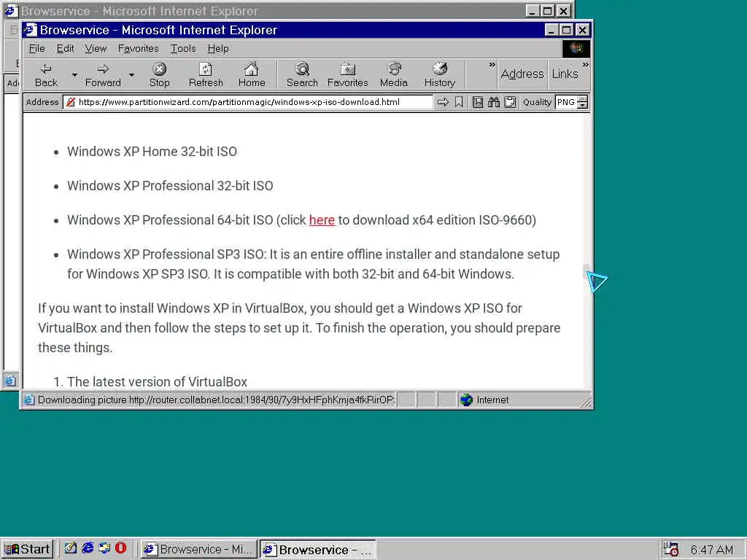
Task: Click the 6:47 AM clock
Action: pyautogui.click(x=712, y=550)
